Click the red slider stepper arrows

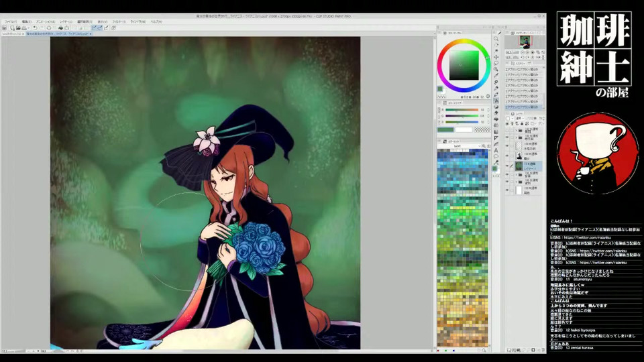point(488,110)
